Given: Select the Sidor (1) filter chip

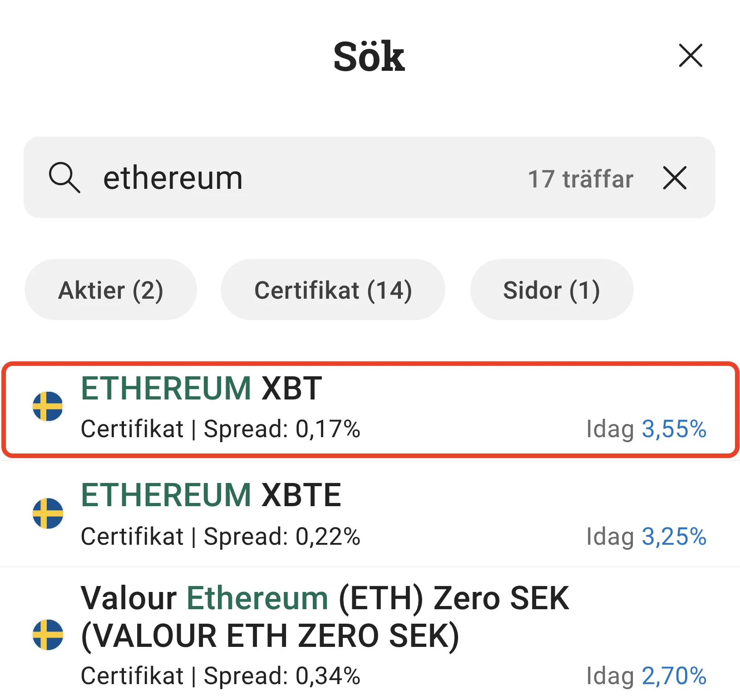Looking at the screenshot, I should tap(551, 290).
